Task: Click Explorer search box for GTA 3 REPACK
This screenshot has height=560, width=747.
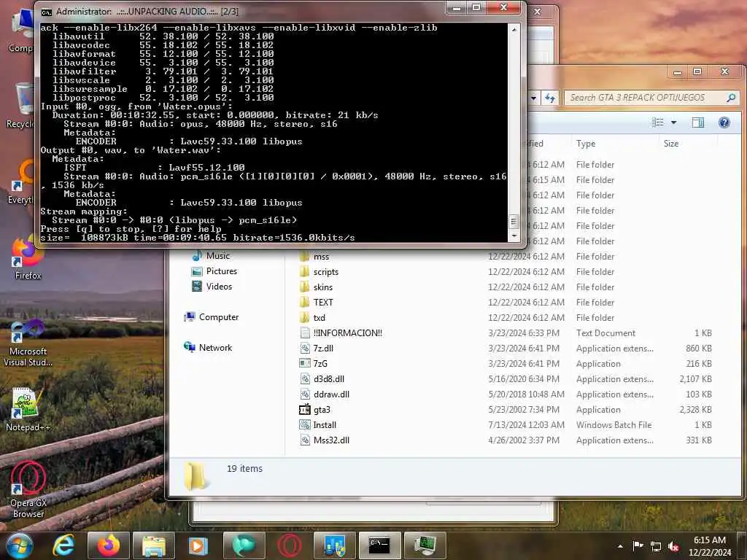Action: [646, 98]
